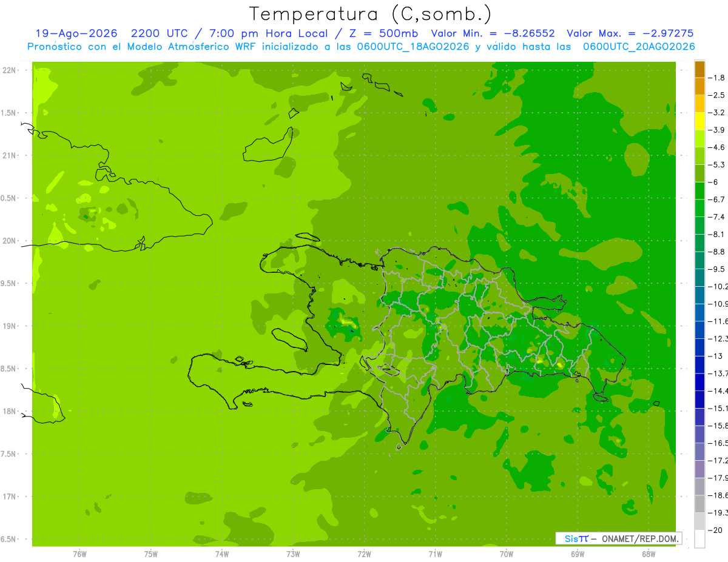The image size is (728, 562).
Task: Click the '-9.5' colorbar label
Action: click(717, 269)
